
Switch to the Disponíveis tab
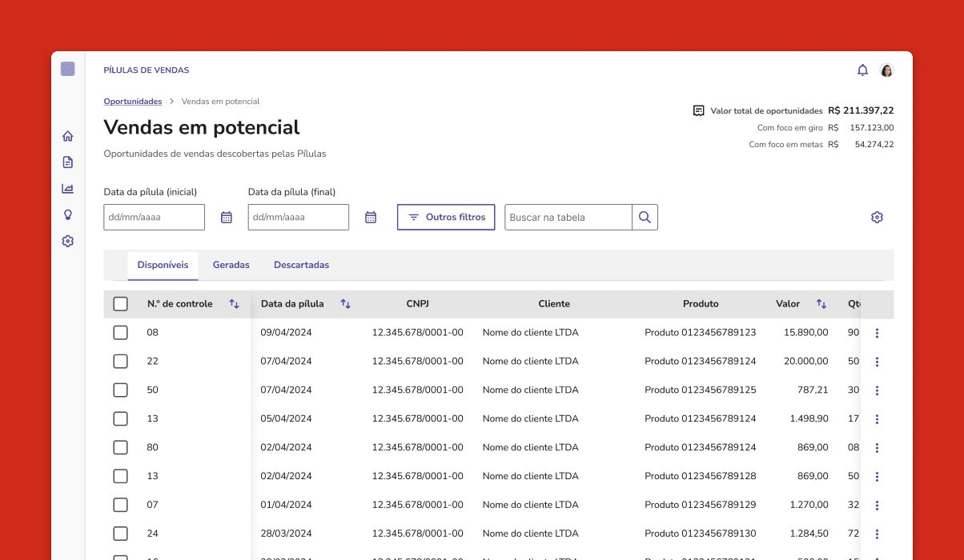pyautogui.click(x=163, y=265)
